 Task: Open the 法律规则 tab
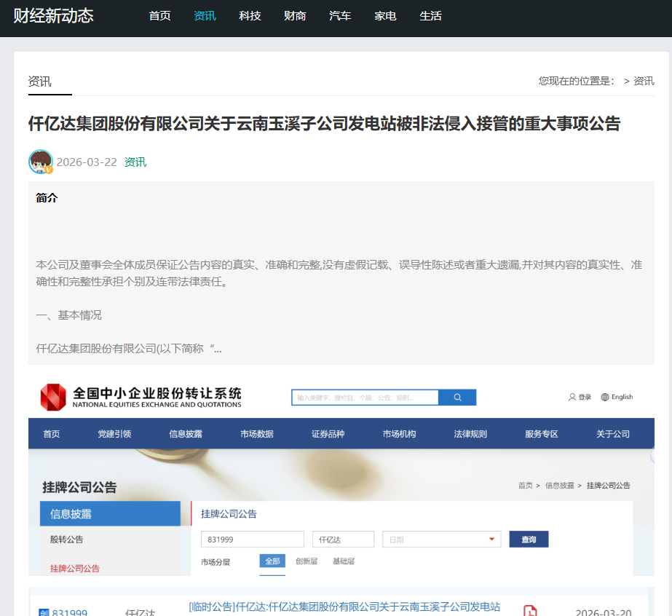[470, 434]
